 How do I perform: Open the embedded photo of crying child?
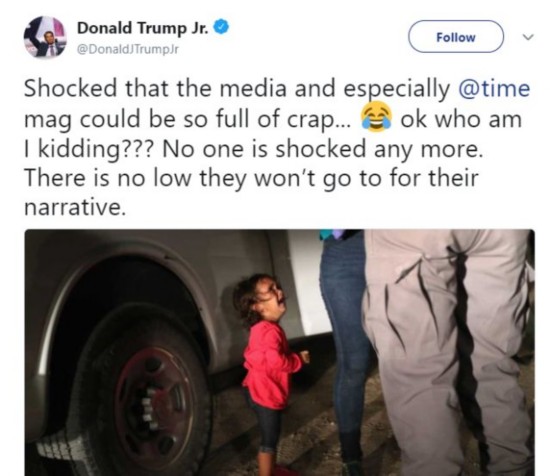pos(280,353)
